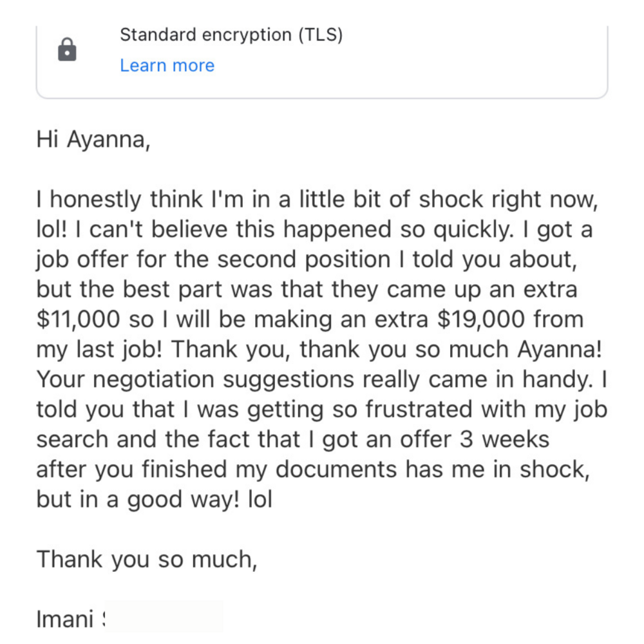The image size is (644, 644).
Task: Select the "Thank you so much," closing line
Action: 147,558
